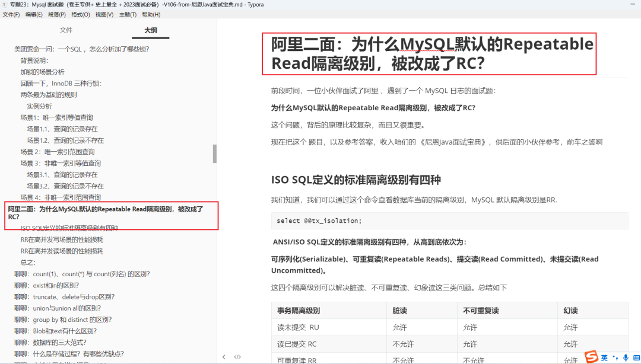This screenshot has width=641, height=364.
Task: Go to outline entry 背景说明:
Action: point(34,60)
